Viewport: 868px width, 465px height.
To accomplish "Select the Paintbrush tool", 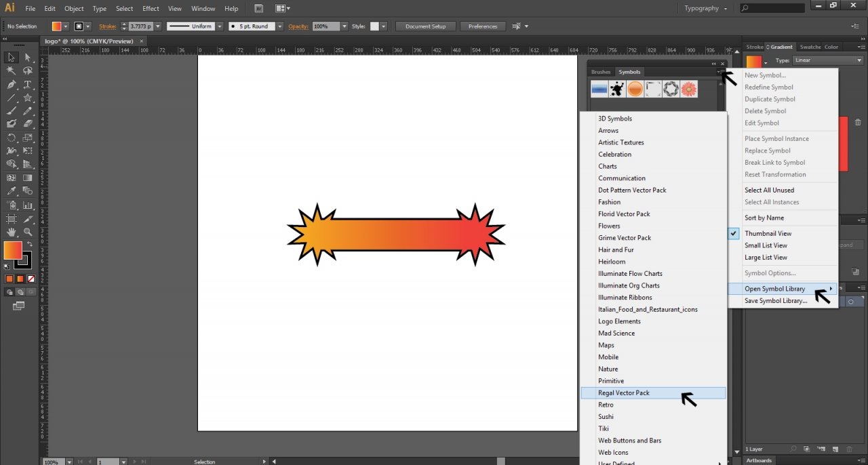I will [x=12, y=111].
